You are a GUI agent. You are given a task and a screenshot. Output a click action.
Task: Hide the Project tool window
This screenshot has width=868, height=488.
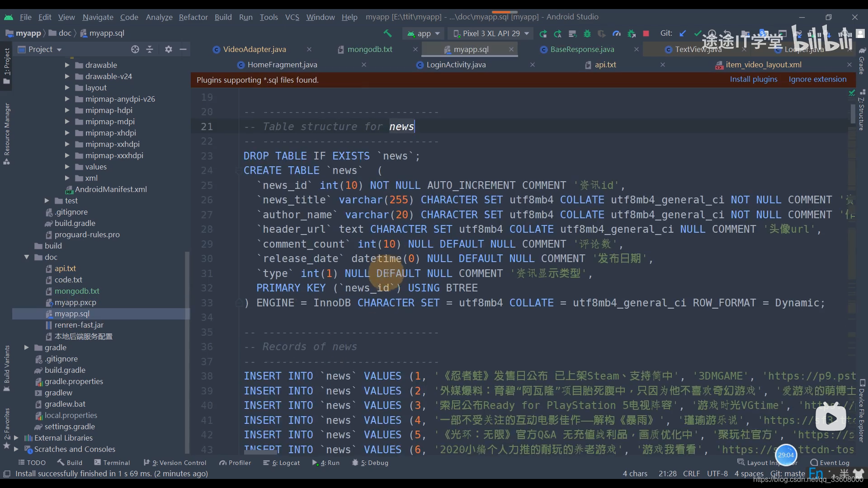click(x=183, y=49)
